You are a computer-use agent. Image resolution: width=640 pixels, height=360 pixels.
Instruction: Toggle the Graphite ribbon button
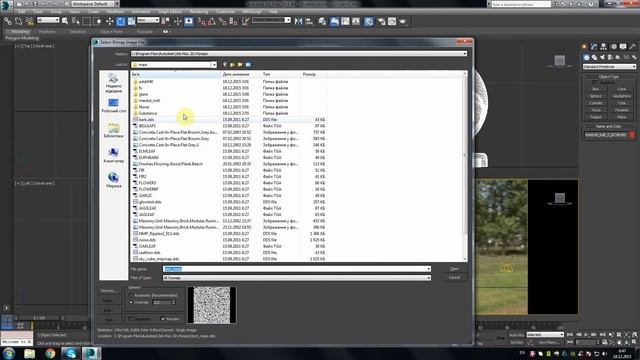pos(335,21)
